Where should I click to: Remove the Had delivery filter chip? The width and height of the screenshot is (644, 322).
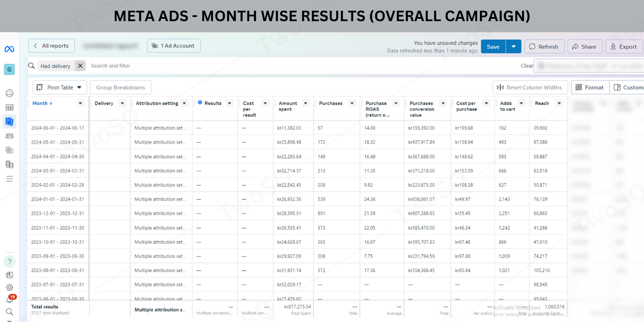tap(80, 66)
